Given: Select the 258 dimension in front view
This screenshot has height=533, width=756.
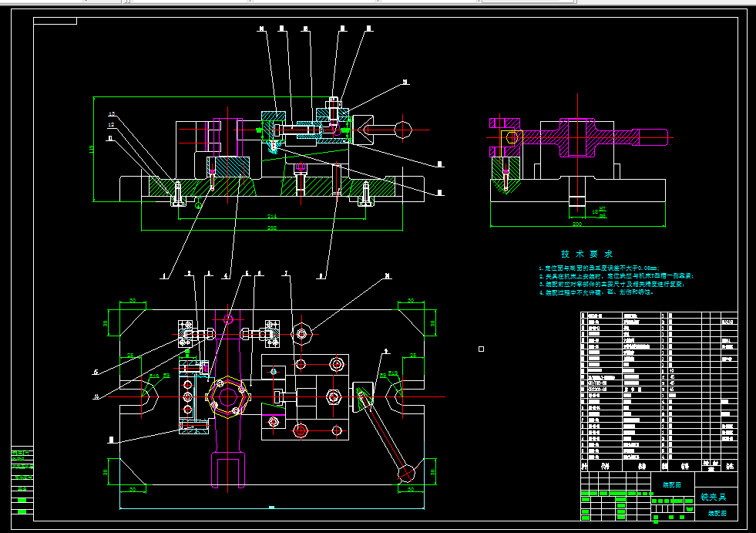Looking at the screenshot, I should coord(271,228).
